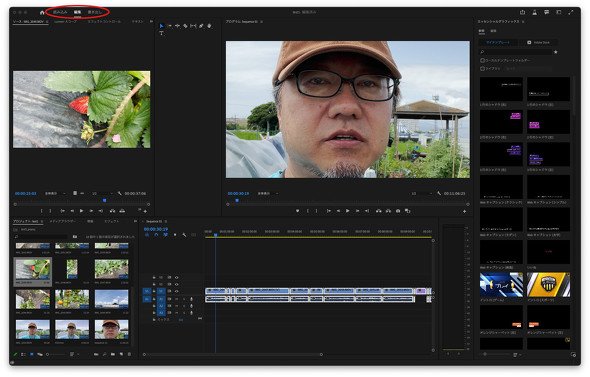The height and width of the screenshot is (377, 590).
Task: Select the Type (T) tool
Action: point(161,33)
